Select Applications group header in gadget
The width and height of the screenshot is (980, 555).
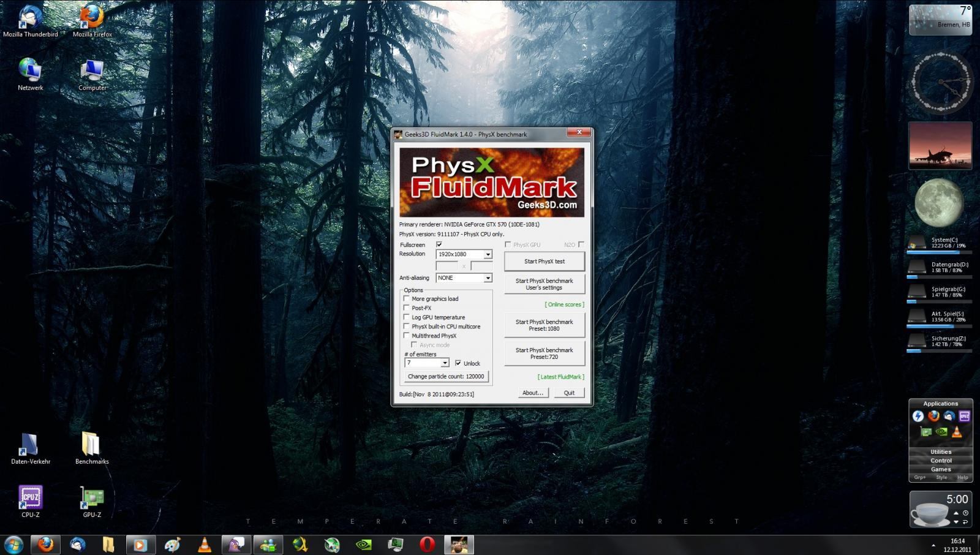point(941,404)
